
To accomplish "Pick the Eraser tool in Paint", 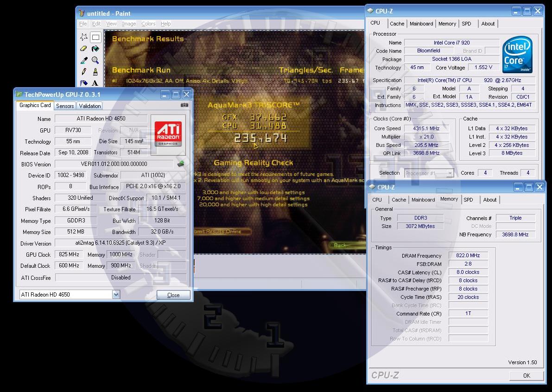I will click(84, 49).
